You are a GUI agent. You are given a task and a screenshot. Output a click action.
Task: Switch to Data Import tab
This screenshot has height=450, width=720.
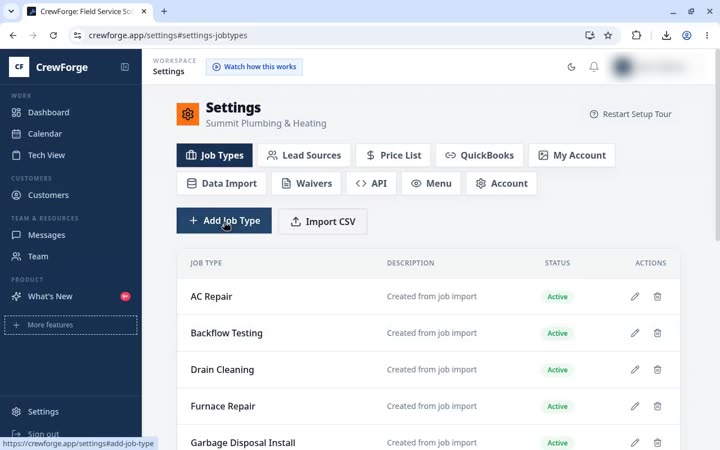[x=221, y=183]
